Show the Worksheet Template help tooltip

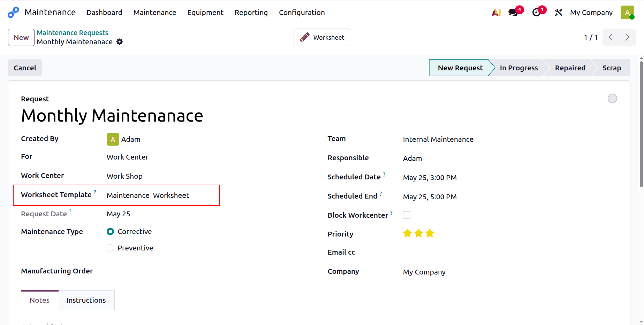95,192
